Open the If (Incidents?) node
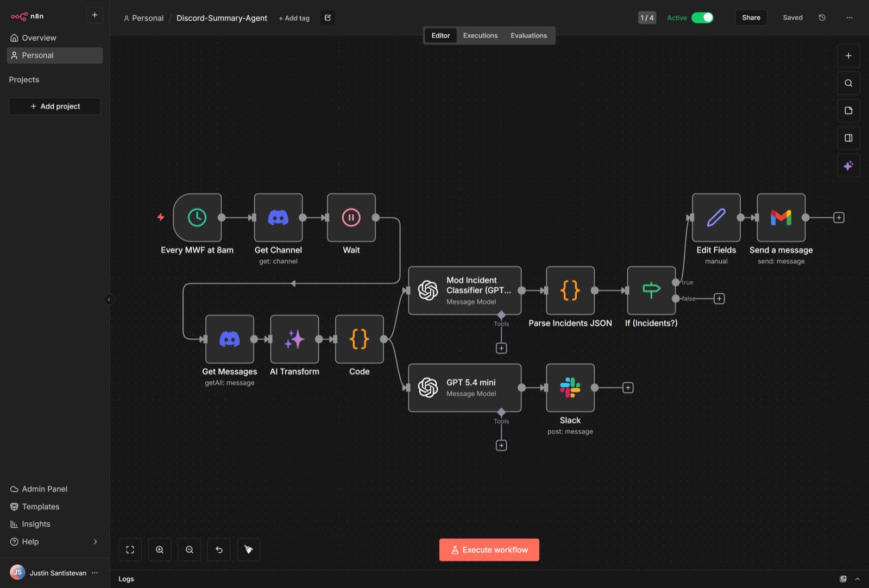The image size is (869, 588). pyautogui.click(x=651, y=290)
